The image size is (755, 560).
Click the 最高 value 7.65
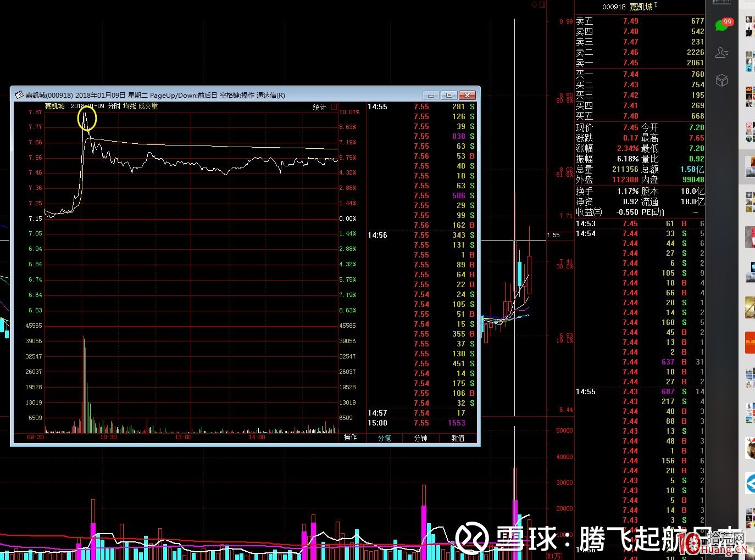tap(696, 138)
